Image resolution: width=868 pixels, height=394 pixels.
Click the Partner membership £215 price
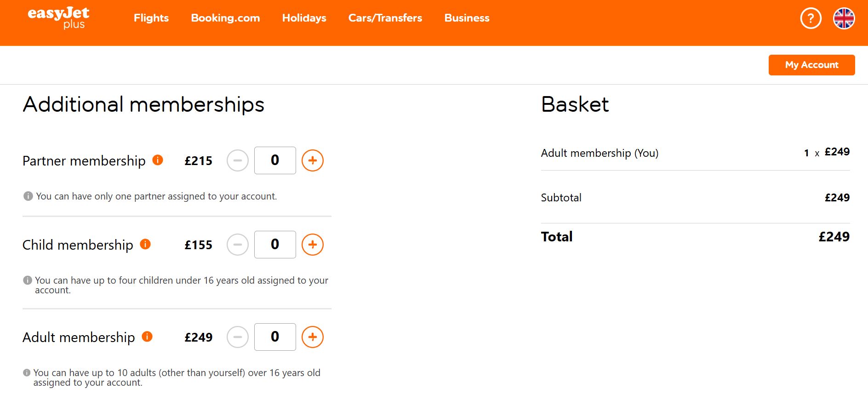point(199,161)
